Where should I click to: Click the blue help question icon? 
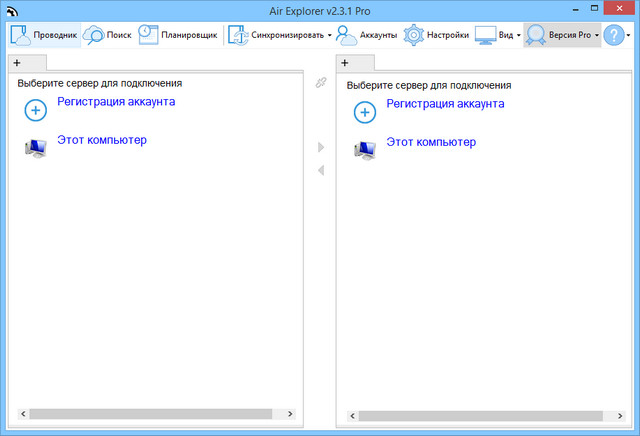[613, 35]
